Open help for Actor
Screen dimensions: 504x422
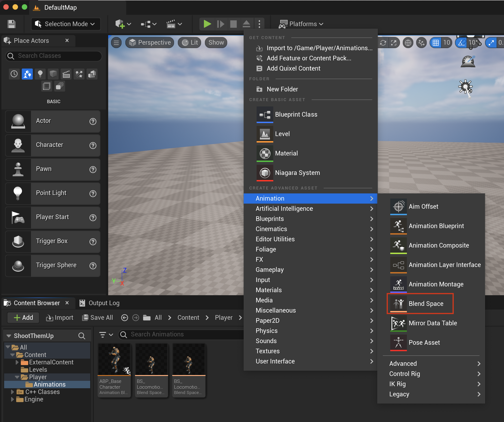point(93,121)
